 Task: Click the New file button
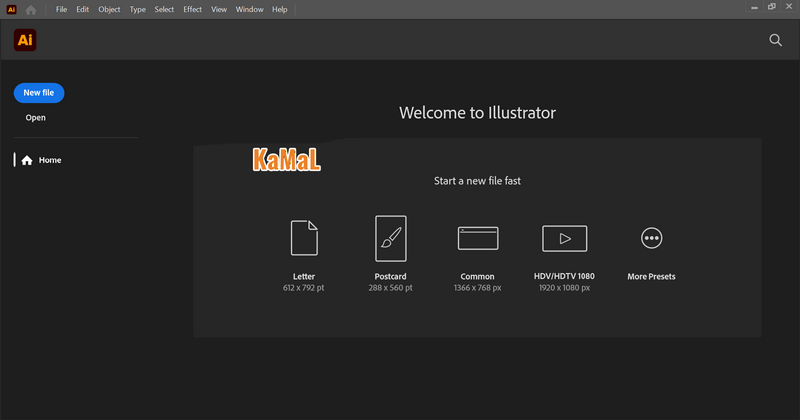(x=39, y=93)
